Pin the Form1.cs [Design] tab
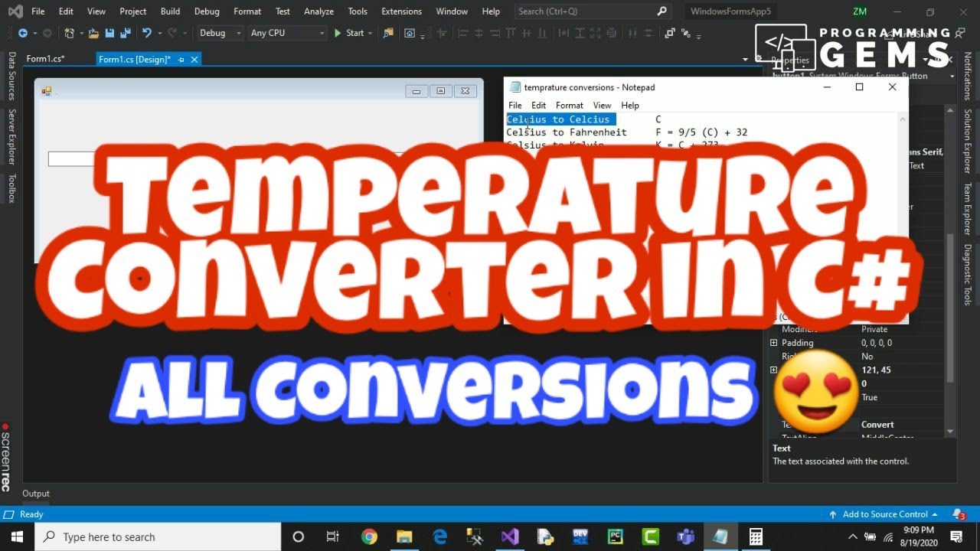Screen dimensions: 980x551 coord(181,59)
